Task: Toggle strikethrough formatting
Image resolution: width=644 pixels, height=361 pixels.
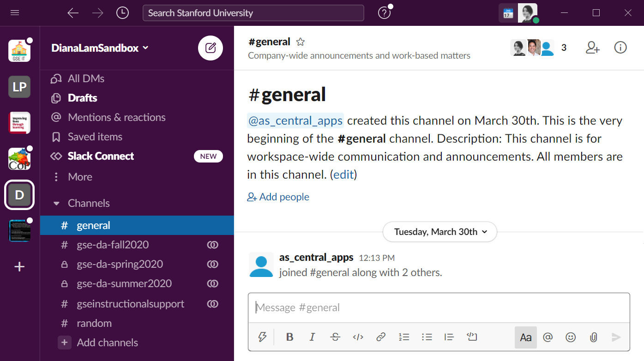Action: [x=335, y=337]
